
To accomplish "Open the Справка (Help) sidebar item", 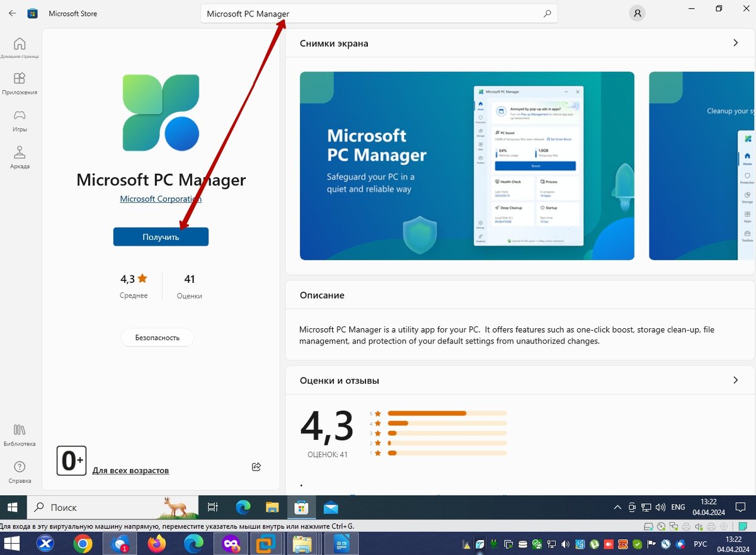I will [x=20, y=472].
